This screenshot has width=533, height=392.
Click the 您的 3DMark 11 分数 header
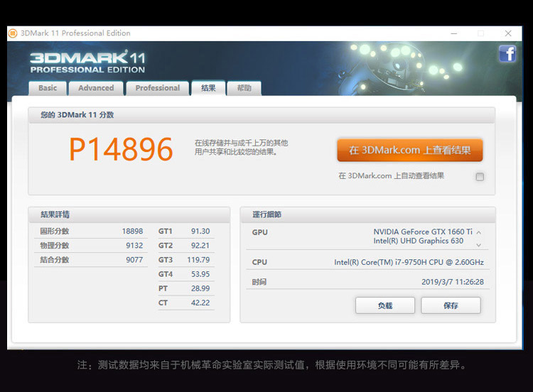tap(262, 115)
